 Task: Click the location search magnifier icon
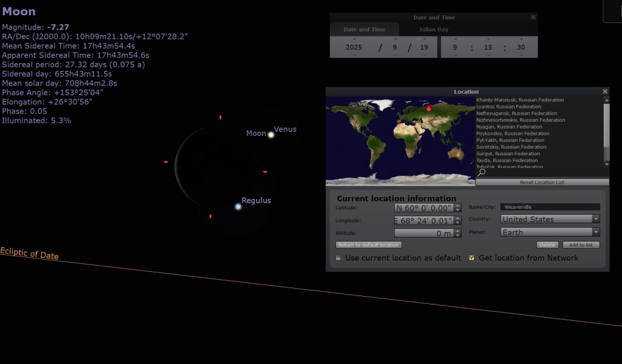click(482, 174)
